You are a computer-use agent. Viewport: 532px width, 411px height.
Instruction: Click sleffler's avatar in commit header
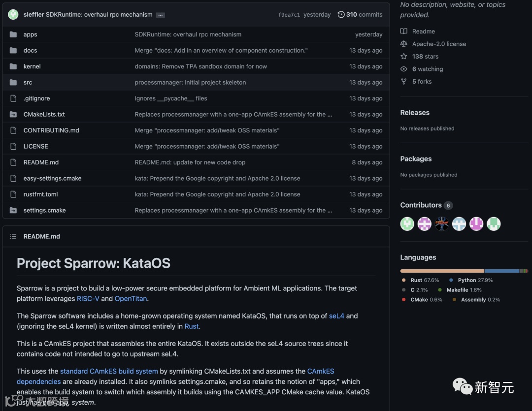click(13, 14)
